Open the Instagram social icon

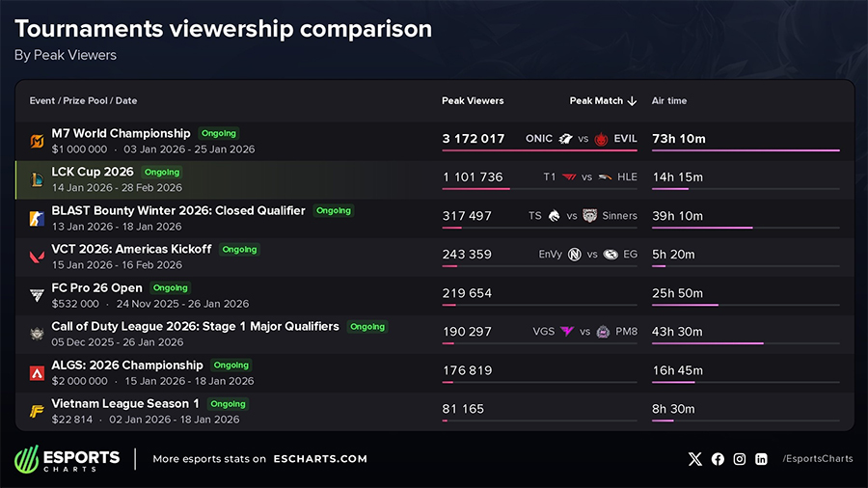coord(740,459)
